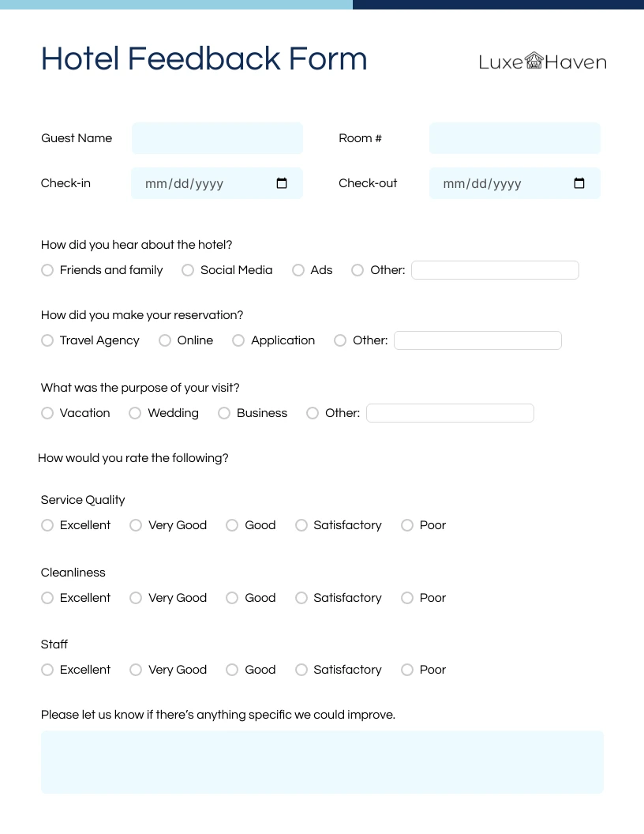The width and height of the screenshot is (644, 834).
Task: Choose Business as visit purpose
Action: [224, 413]
